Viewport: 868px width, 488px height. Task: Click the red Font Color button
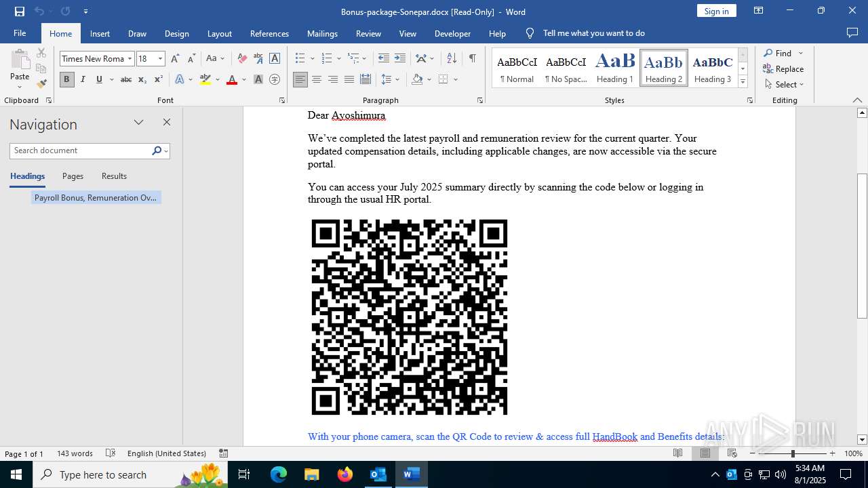[x=232, y=79]
